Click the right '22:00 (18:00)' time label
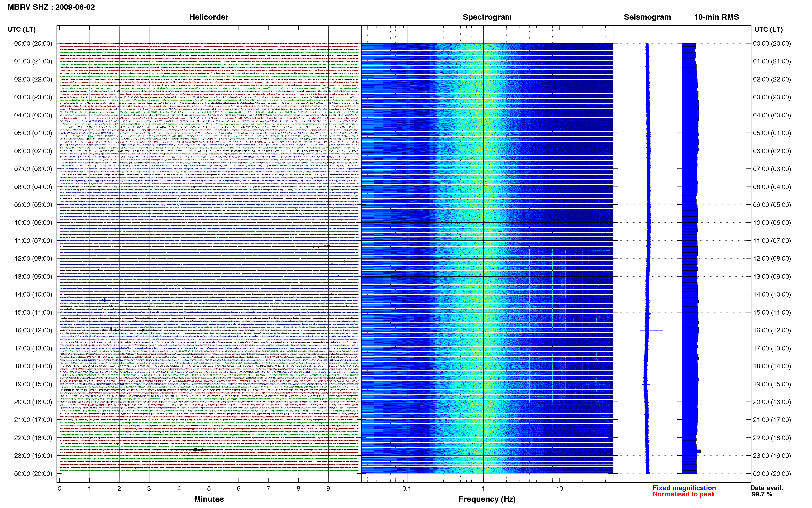812x508 pixels. [772, 438]
